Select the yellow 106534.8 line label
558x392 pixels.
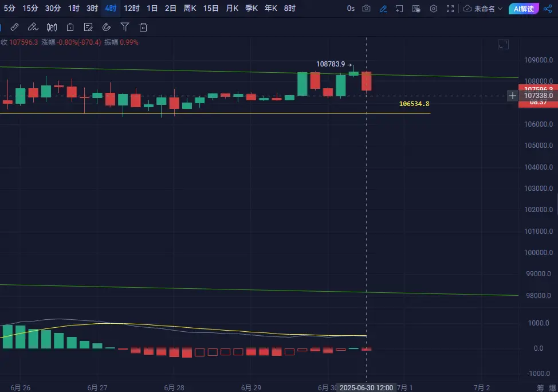414,104
